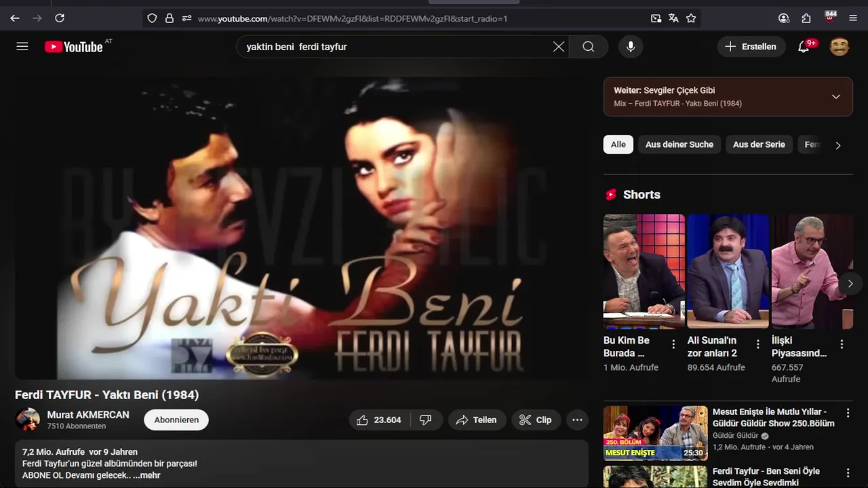This screenshot has width=868, height=488.
Task: Show next Shorts with the arrow button
Action: [x=850, y=283]
